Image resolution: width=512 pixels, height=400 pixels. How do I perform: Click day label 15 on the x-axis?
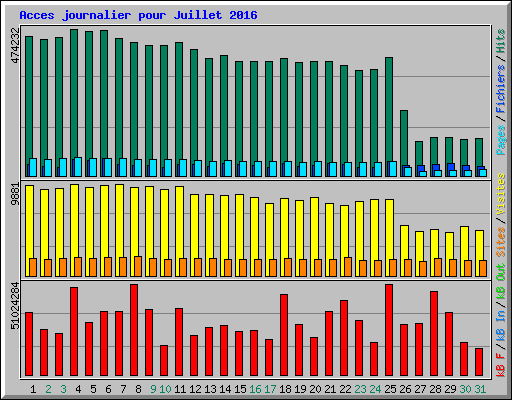pyautogui.click(x=240, y=389)
